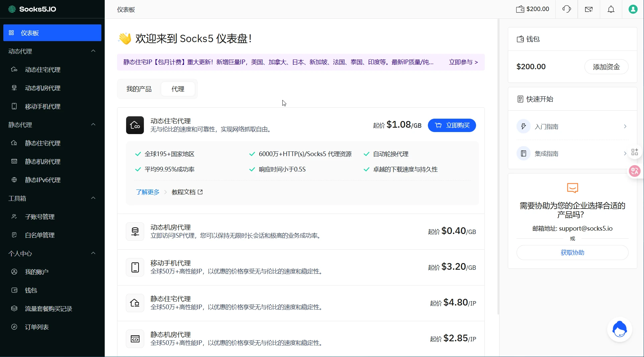Viewport: 644px width, 357px height.
Task: Click the 了解更多 link
Action: pyautogui.click(x=148, y=192)
